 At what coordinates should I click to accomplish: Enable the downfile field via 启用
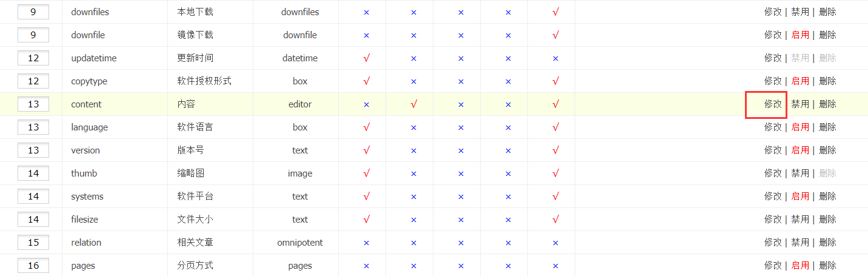pyautogui.click(x=800, y=35)
